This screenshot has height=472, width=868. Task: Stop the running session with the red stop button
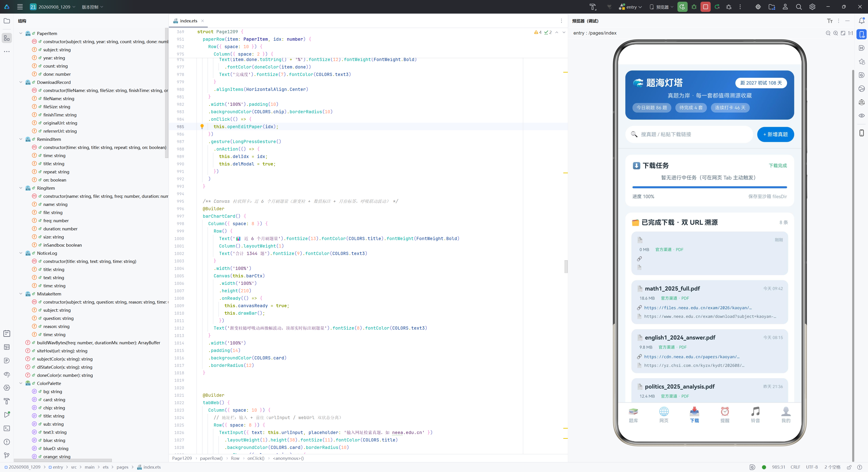tap(705, 7)
